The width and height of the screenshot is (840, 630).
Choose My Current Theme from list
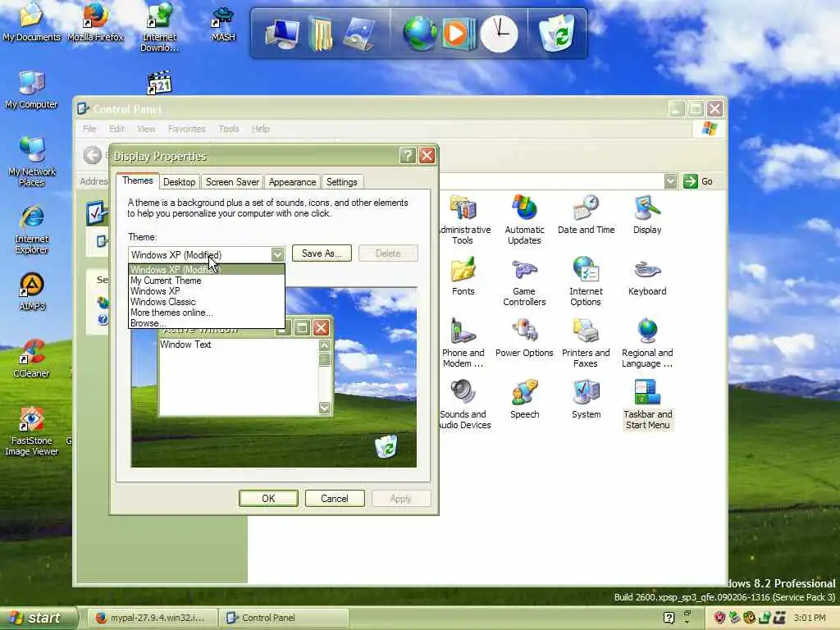coord(207,281)
